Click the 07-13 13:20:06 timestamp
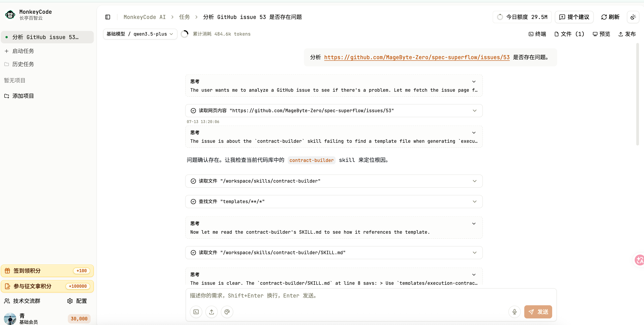Image resolution: width=644 pixels, height=325 pixels. pyautogui.click(x=203, y=122)
